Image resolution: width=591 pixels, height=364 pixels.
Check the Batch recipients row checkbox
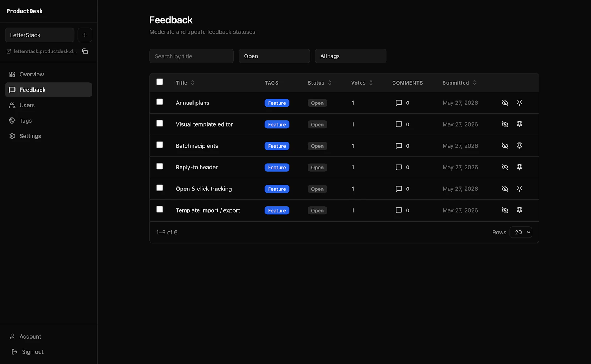pos(160,145)
